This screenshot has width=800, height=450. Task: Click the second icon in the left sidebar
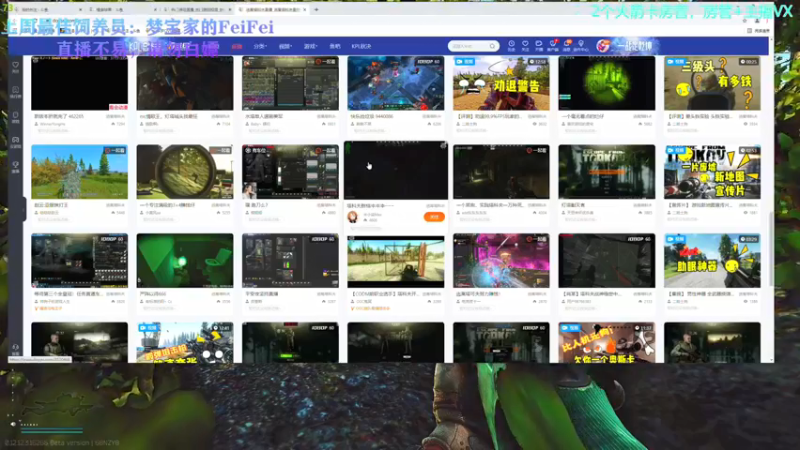16,92
